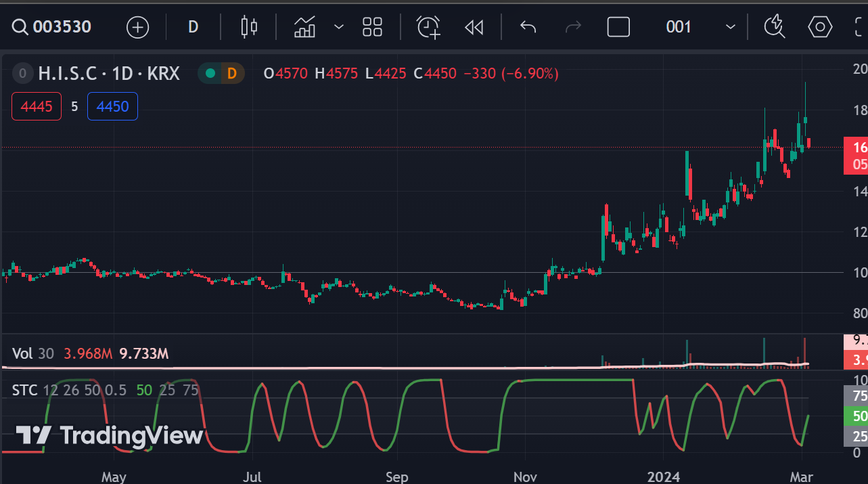Expand the favorite indicators chevron
Viewport: 868px width, 484px height.
click(339, 27)
